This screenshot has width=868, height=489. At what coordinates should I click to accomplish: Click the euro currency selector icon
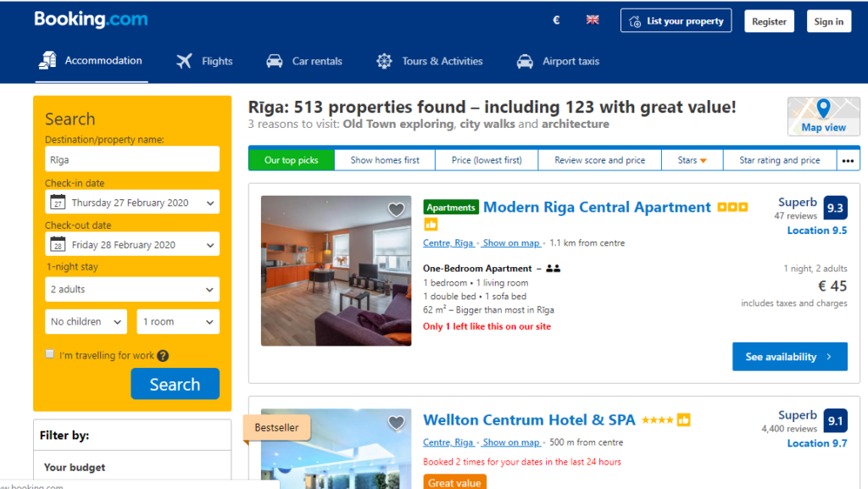pos(556,20)
